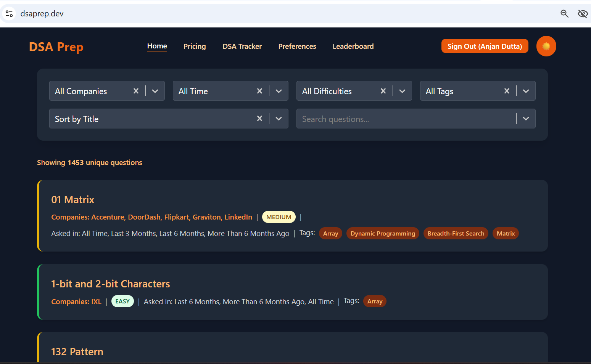
Task: Clear the All Tags filter with X
Action: 507,91
